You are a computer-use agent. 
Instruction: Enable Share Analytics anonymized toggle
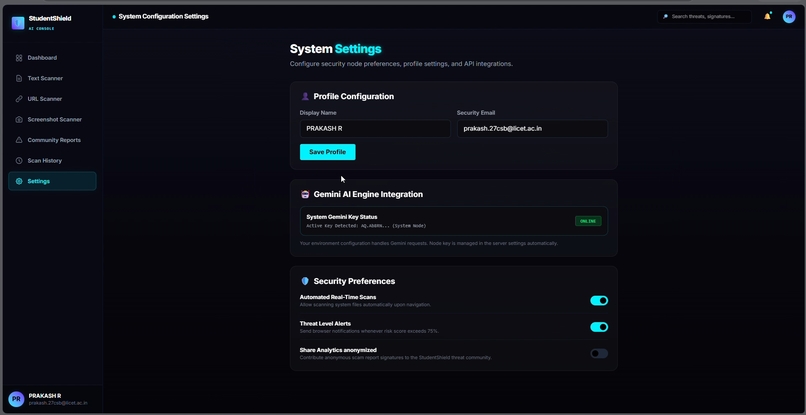(599, 353)
